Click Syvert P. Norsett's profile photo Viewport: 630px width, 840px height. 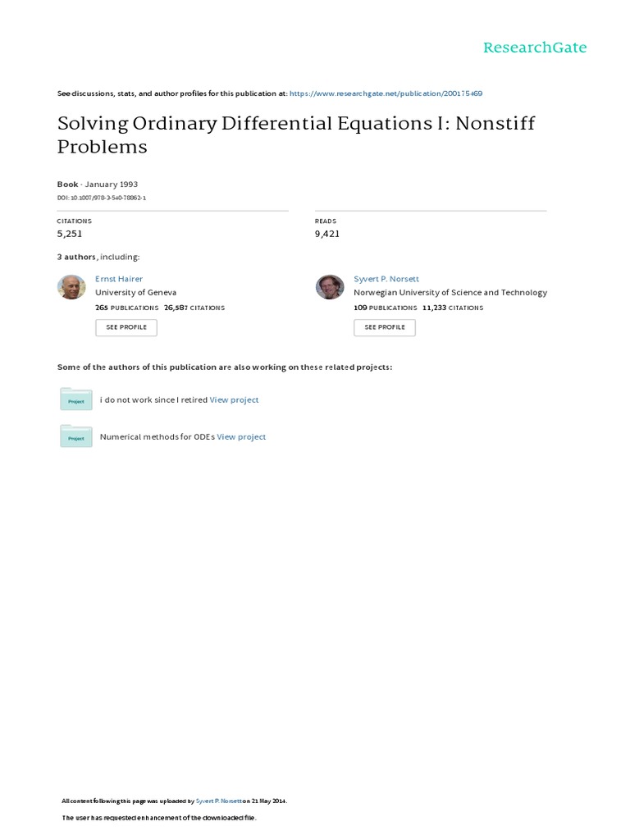(330, 287)
